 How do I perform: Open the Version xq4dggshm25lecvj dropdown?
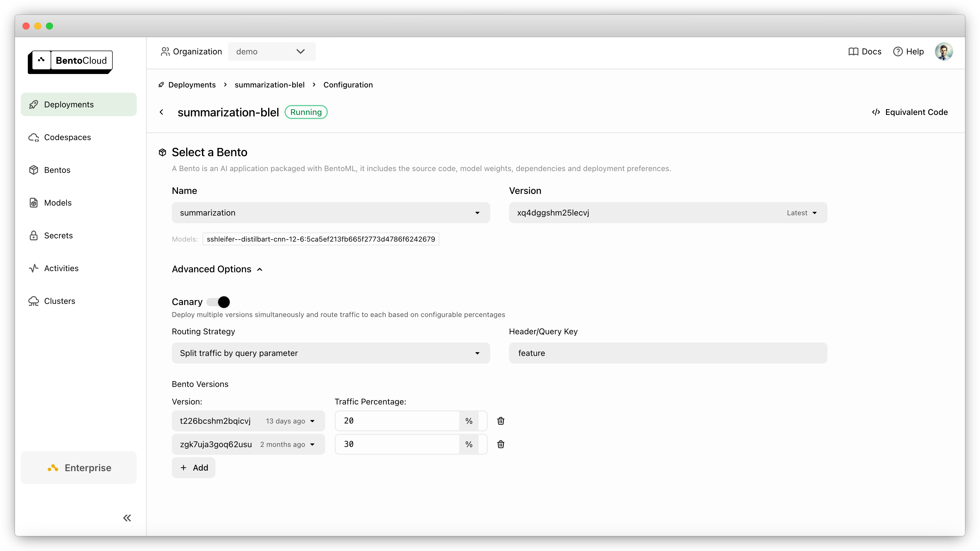click(668, 212)
